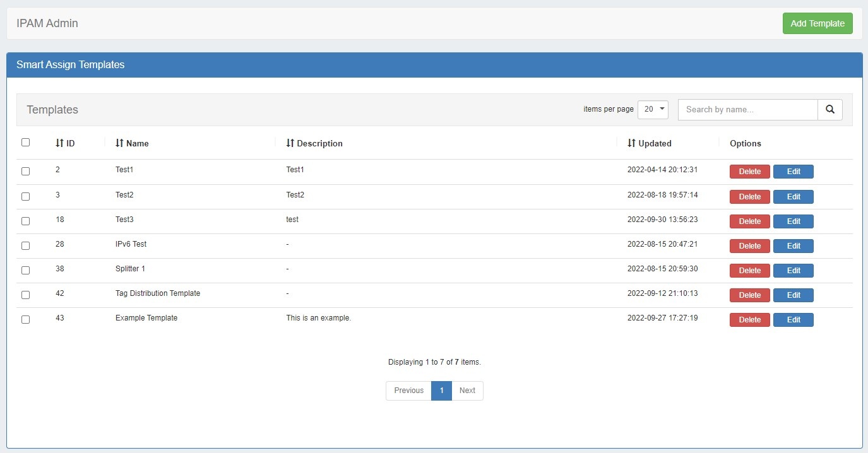
Task: Toggle checkbox for IPv6 Test template
Action: pos(26,245)
